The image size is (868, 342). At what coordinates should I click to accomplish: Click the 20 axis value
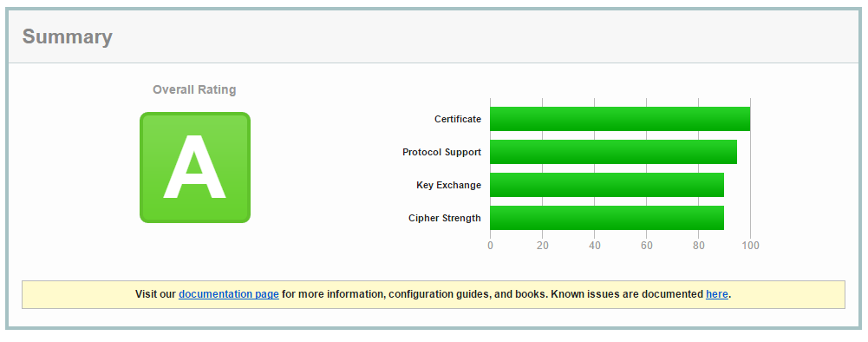[543, 246]
